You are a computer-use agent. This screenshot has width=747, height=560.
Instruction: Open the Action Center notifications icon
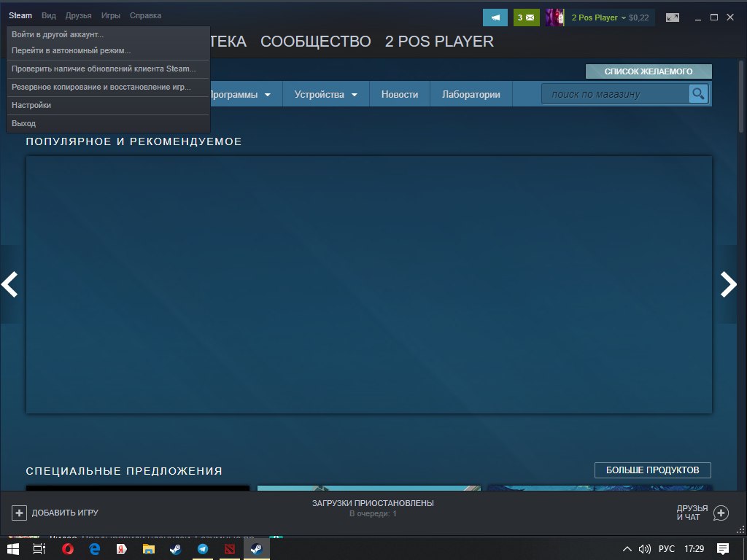723,549
